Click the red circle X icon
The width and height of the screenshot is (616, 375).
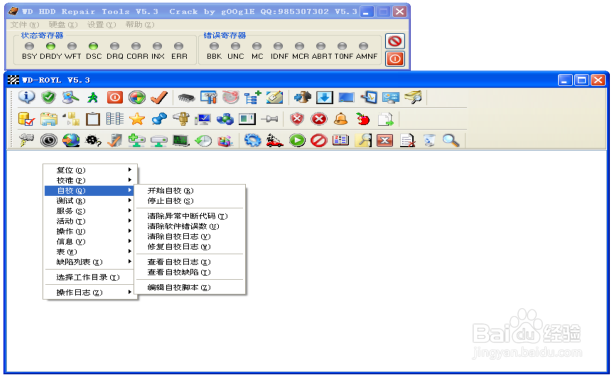[x=319, y=119]
